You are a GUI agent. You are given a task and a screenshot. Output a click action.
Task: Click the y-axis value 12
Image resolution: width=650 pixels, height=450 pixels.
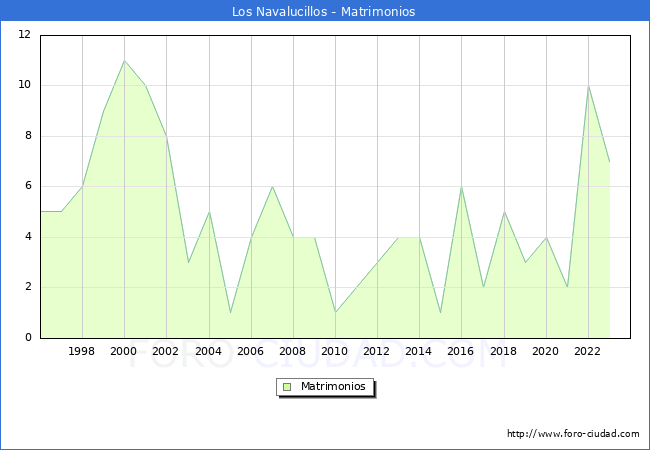click(x=24, y=34)
